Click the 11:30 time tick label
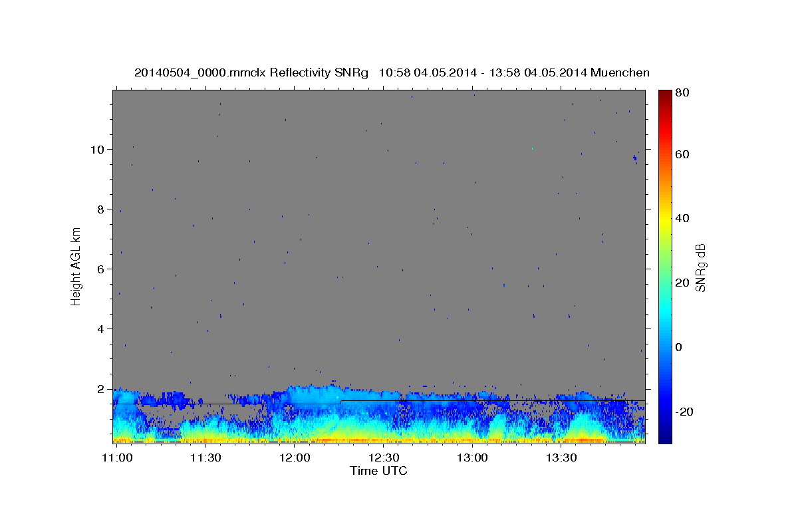Viewport: 798px width, 532px height. tap(205, 458)
